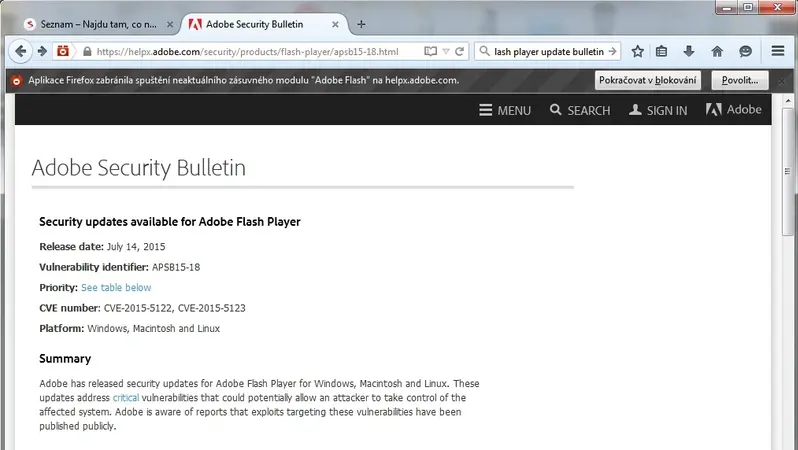Click the Povolit... button

(740, 80)
